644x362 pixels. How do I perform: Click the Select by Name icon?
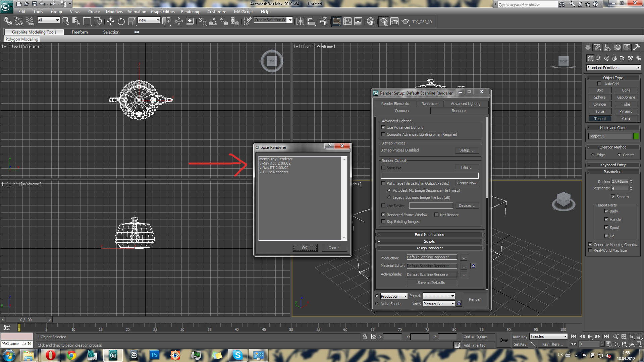(x=76, y=21)
